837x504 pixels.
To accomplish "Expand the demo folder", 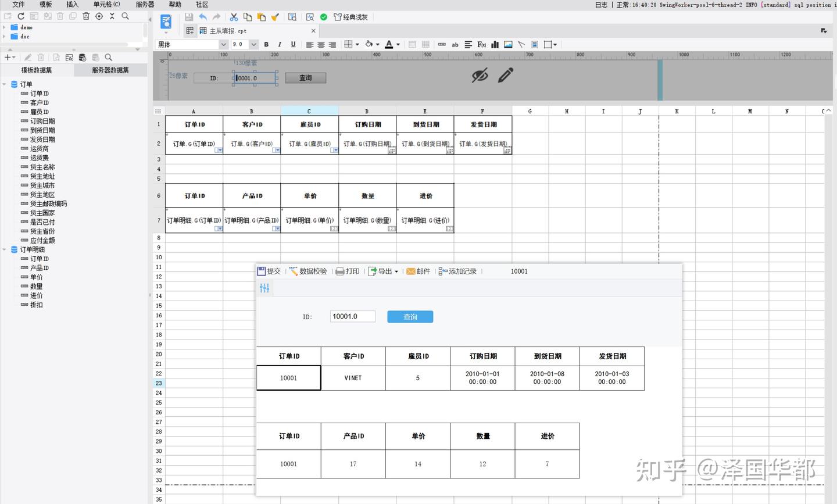I will point(4,27).
